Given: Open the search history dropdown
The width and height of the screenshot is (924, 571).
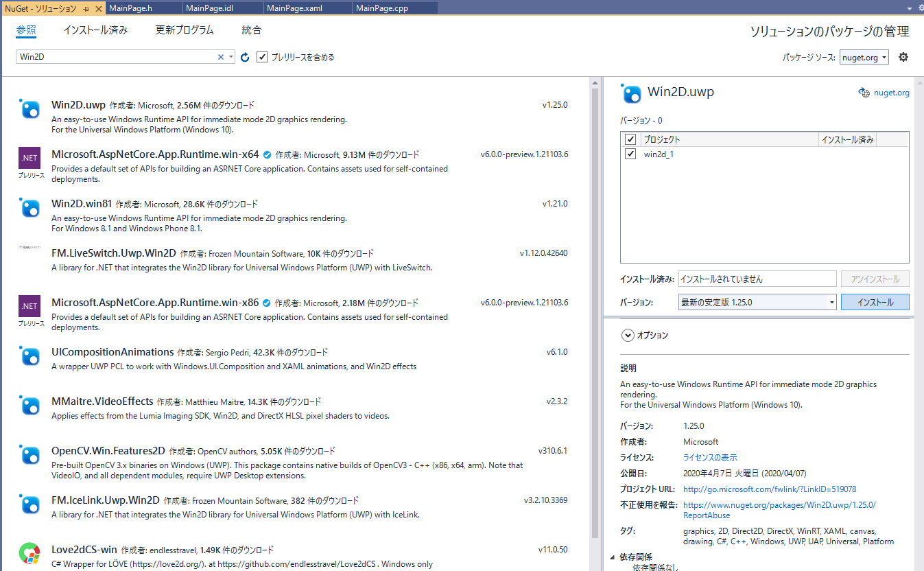Looking at the screenshot, I should pyautogui.click(x=231, y=58).
